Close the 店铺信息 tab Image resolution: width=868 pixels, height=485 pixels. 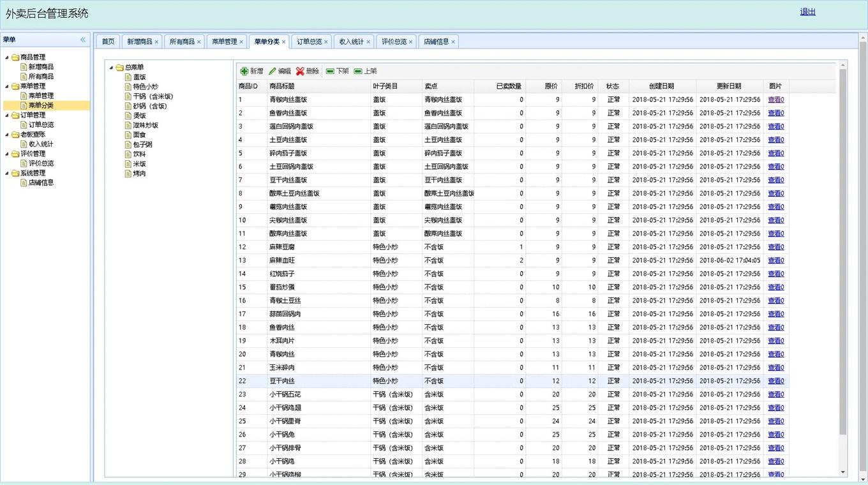coord(453,42)
